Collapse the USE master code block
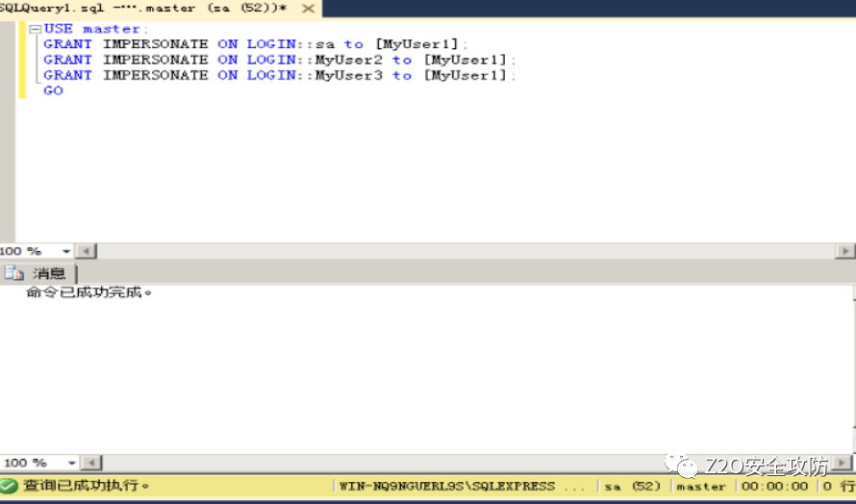The height and width of the screenshot is (504, 856). 36,29
